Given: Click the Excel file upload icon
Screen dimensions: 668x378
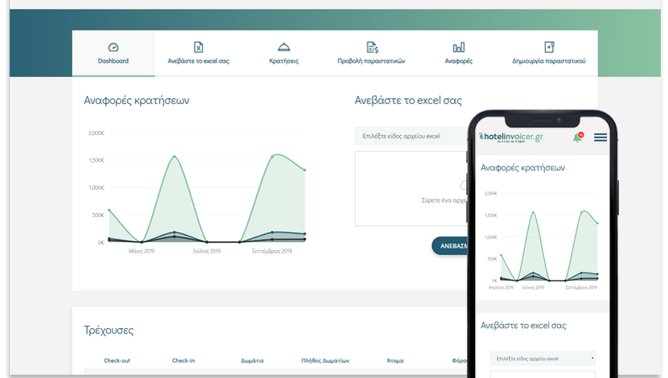Looking at the screenshot, I should 199,47.
